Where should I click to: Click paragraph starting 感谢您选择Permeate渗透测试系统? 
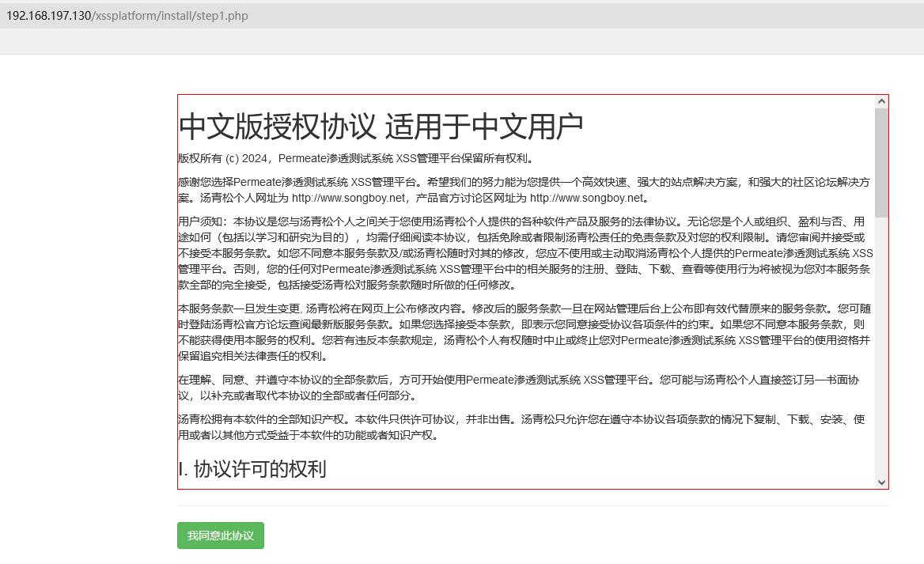coord(524,190)
